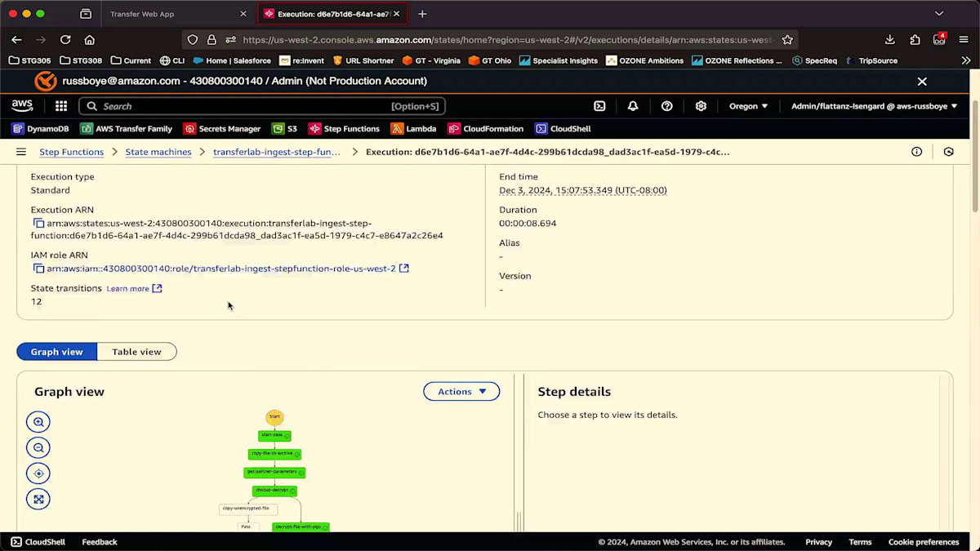Image resolution: width=980 pixels, height=551 pixels.
Task: Open CloudShell from the footer
Action: 38,542
